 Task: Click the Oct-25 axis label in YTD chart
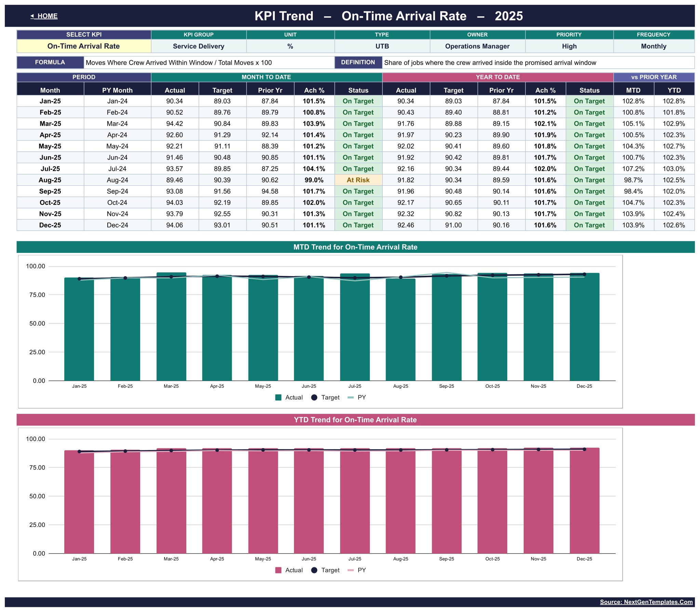[493, 559]
